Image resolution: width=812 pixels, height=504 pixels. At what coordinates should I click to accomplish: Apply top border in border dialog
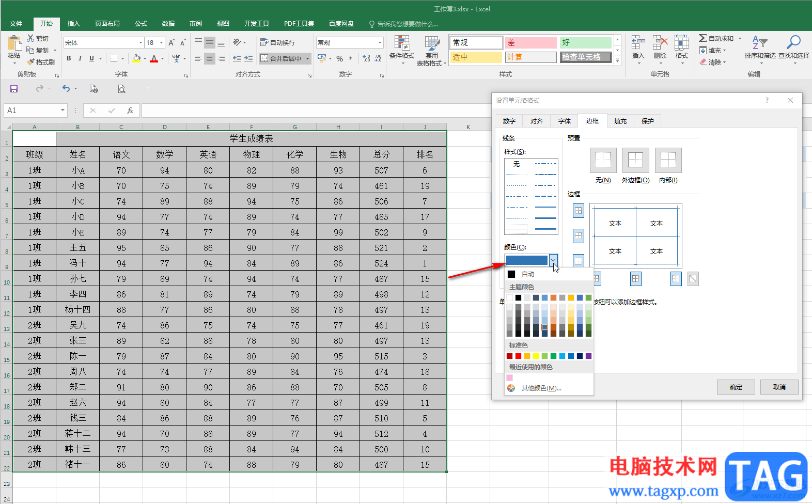(579, 211)
